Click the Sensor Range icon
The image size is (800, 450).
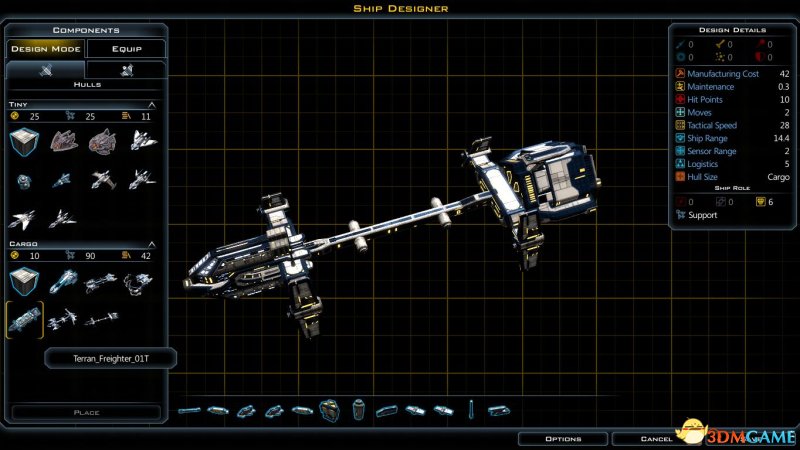pos(680,151)
